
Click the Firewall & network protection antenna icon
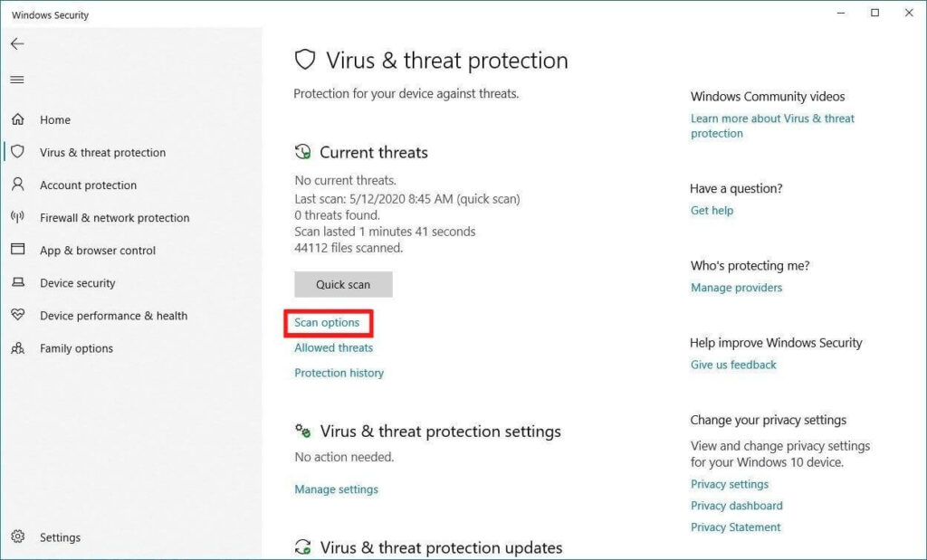[17, 217]
